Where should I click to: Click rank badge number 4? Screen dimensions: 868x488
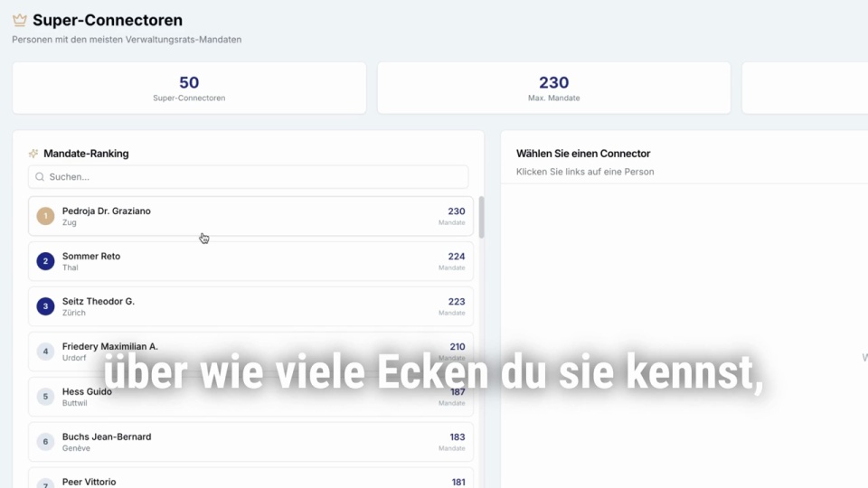tap(45, 352)
